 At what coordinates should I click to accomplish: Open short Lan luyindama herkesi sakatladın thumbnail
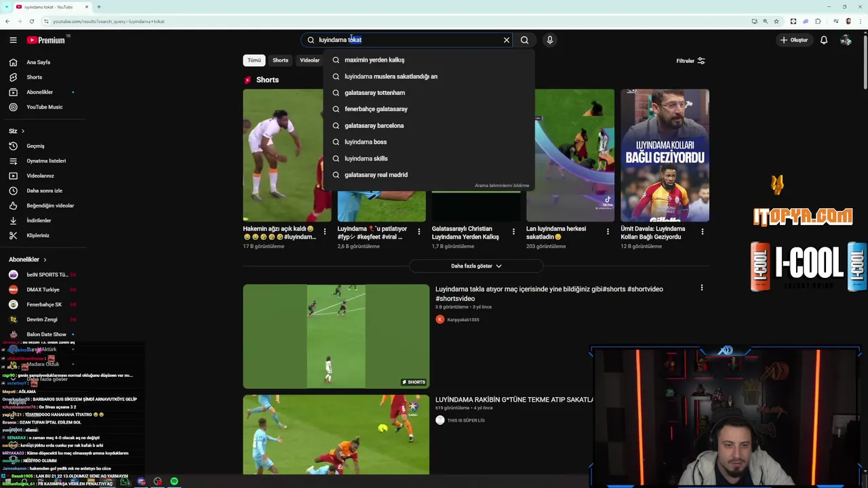coord(570,155)
